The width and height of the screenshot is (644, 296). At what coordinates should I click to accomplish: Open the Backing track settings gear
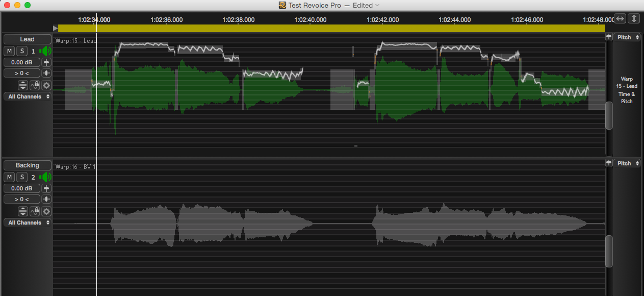click(x=46, y=211)
